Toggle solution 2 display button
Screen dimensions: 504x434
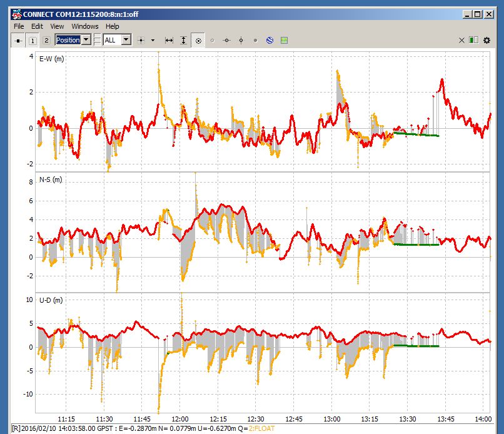(x=46, y=41)
